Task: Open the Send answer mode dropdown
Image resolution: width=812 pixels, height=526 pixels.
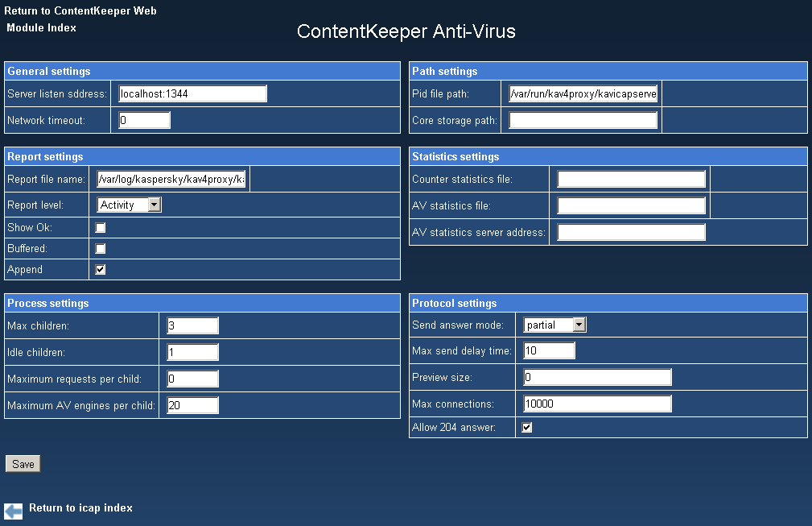Action: pos(554,325)
